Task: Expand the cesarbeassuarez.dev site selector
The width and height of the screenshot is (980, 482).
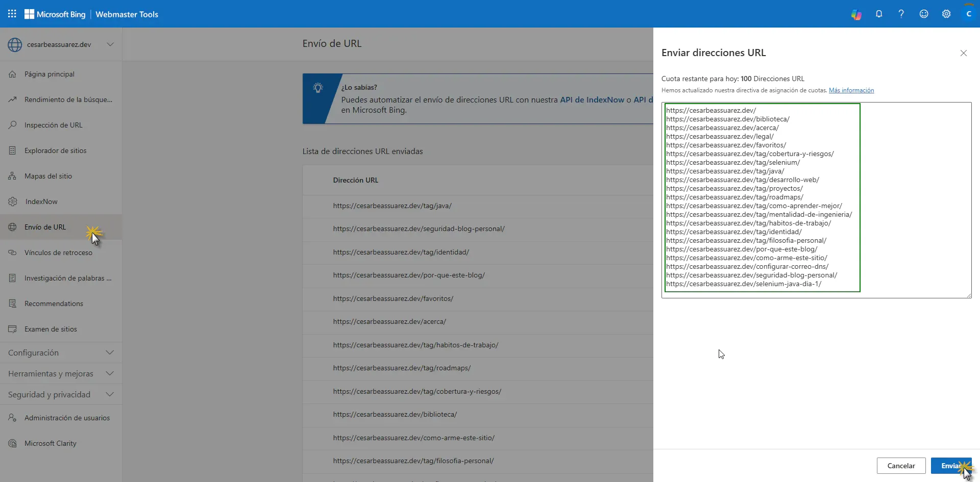Action: [x=110, y=44]
